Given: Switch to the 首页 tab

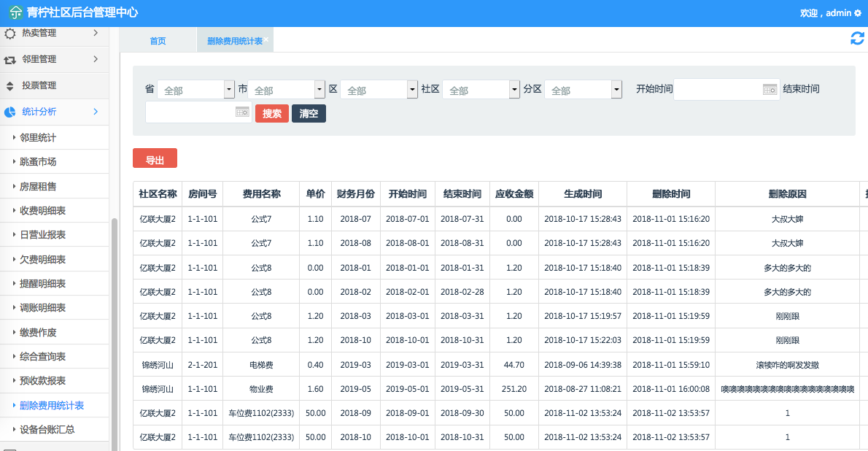Looking at the screenshot, I should tap(158, 40).
